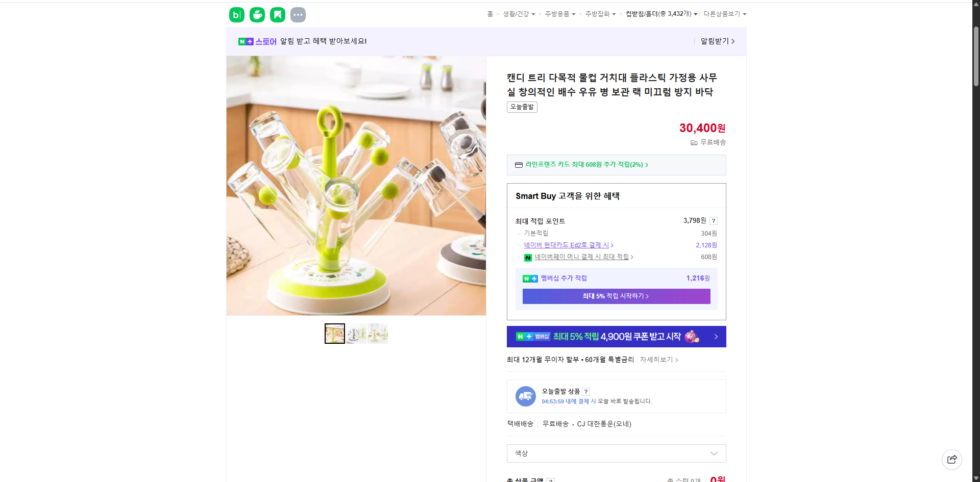Open the Naver Cafe icon
Screen dimensions: 980x482
[257, 14]
